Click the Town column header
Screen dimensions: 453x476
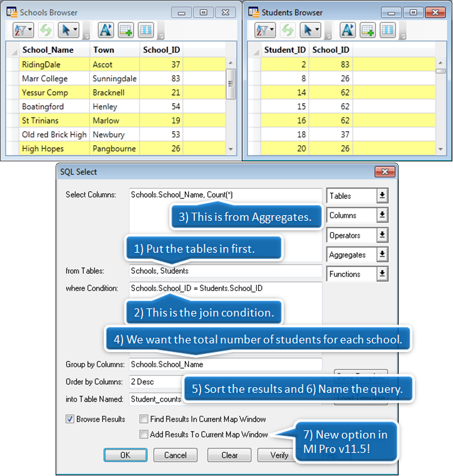coord(114,49)
